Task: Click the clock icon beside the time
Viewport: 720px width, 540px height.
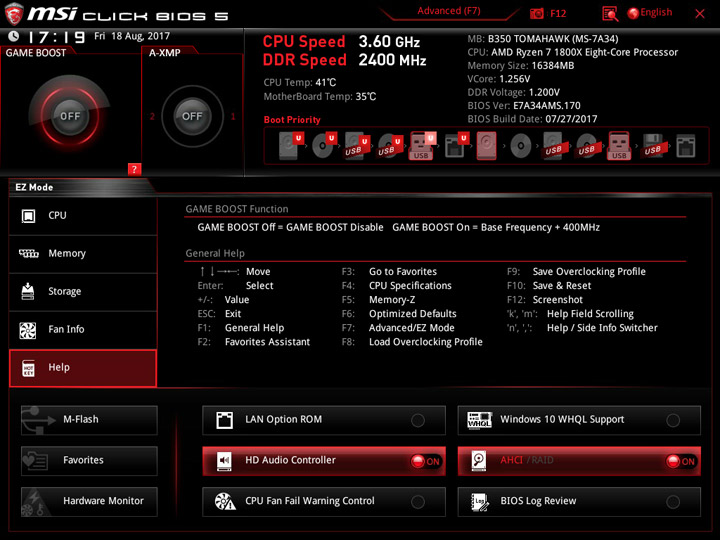Action: pyautogui.click(x=14, y=36)
